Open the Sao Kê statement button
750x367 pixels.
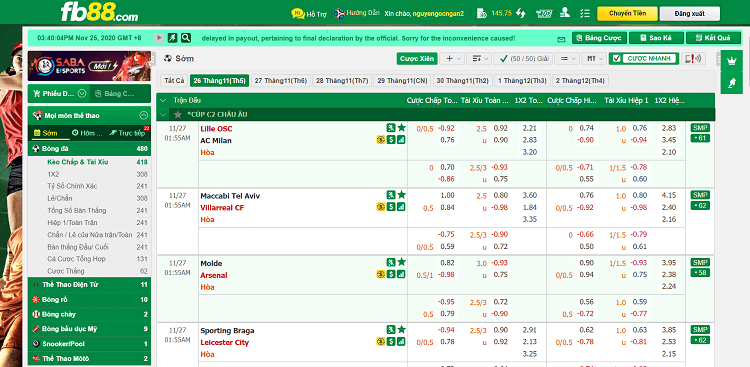coord(656,38)
